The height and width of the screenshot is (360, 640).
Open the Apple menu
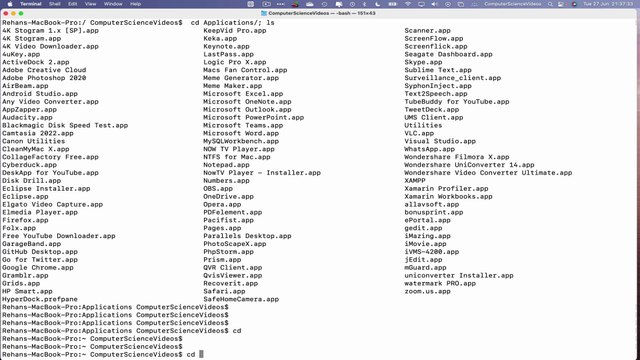pos(10,4)
